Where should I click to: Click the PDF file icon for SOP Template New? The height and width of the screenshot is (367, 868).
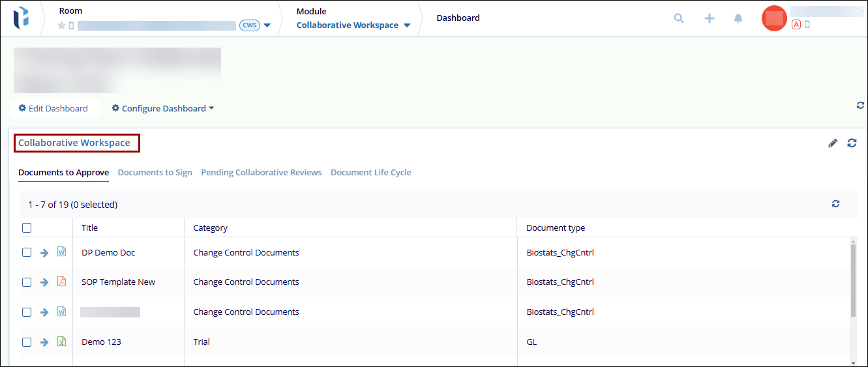tap(62, 282)
